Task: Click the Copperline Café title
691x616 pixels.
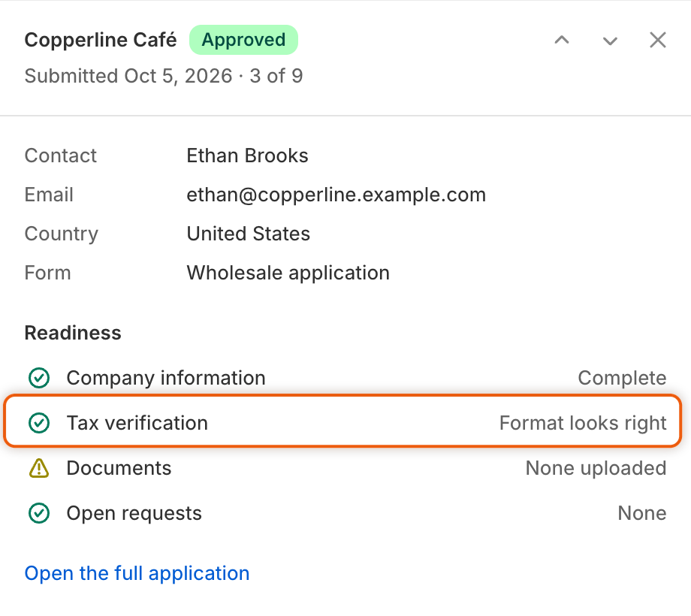Action: (x=101, y=40)
